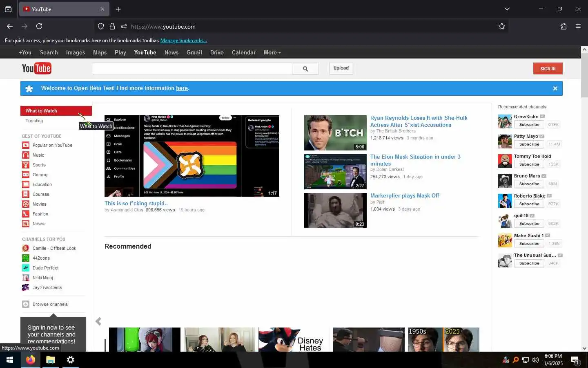Open browser extensions icon
This screenshot has width=588, height=368.
563,26
